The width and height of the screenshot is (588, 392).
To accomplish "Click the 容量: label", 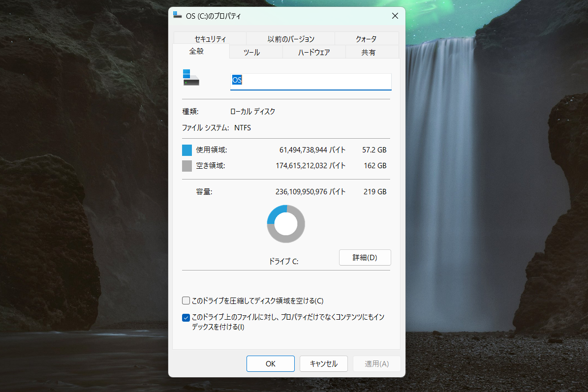I will click(204, 192).
